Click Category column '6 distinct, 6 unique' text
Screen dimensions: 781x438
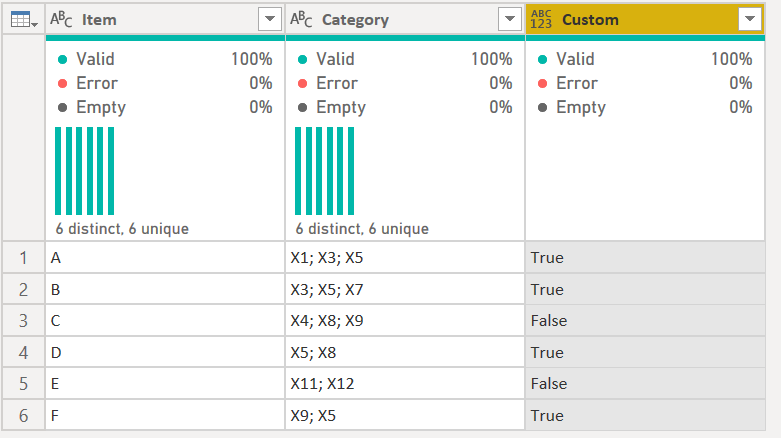coord(362,229)
